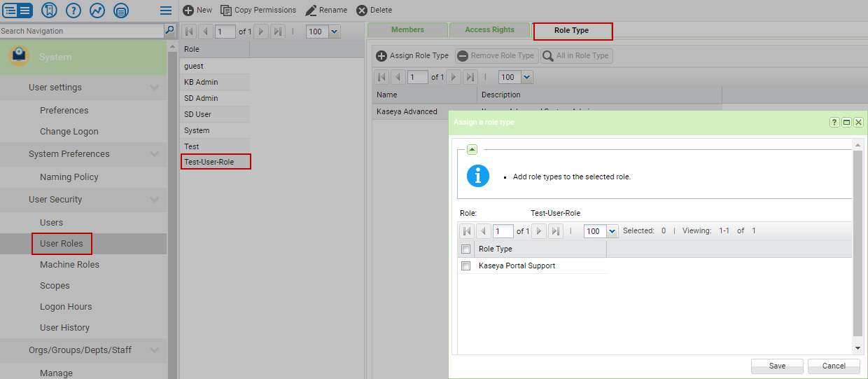Maximize the Assign a role type dialog
This screenshot has width=868, height=379.
[x=846, y=122]
